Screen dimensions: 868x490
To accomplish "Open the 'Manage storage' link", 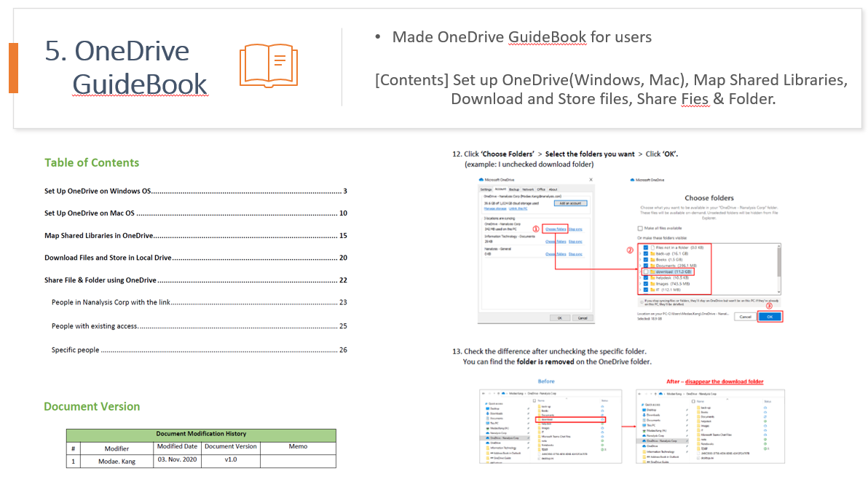I will tap(495, 209).
